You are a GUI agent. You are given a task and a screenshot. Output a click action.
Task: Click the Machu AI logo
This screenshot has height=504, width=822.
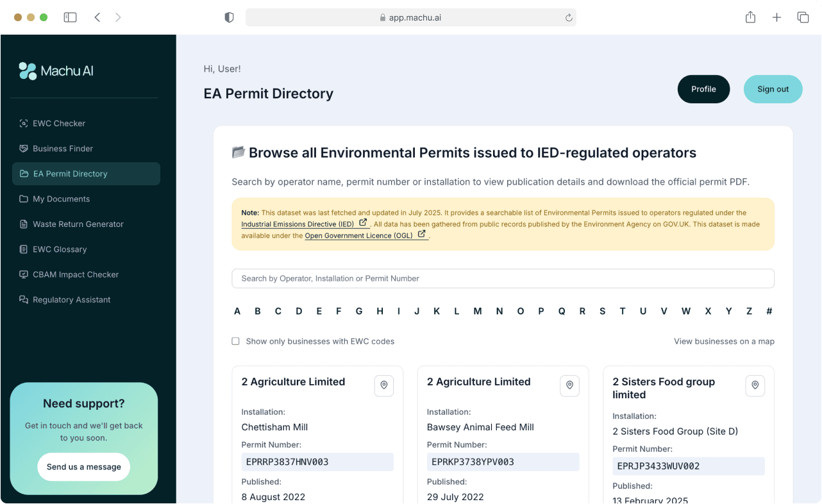[56, 71]
